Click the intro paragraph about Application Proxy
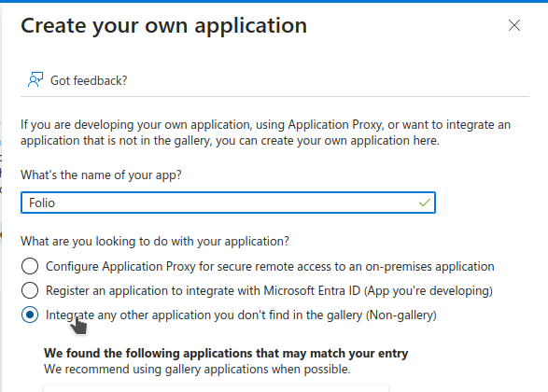This screenshot has height=392, width=548. coord(266,133)
